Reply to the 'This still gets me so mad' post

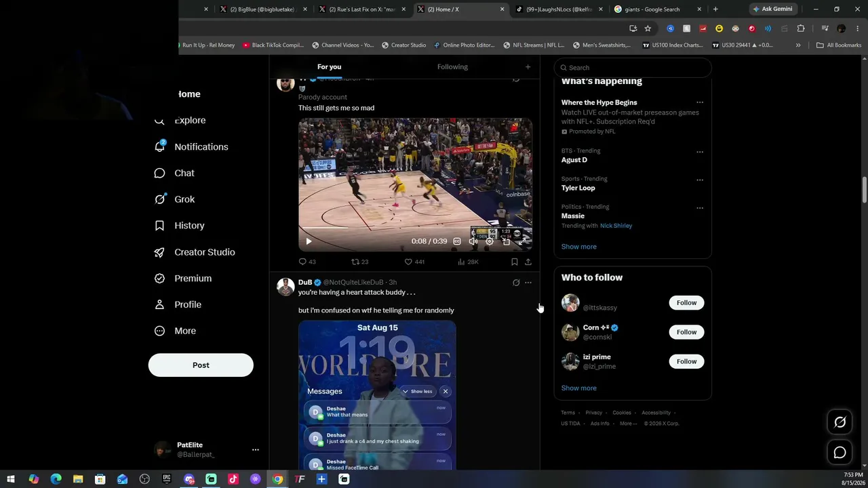click(x=307, y=262)
